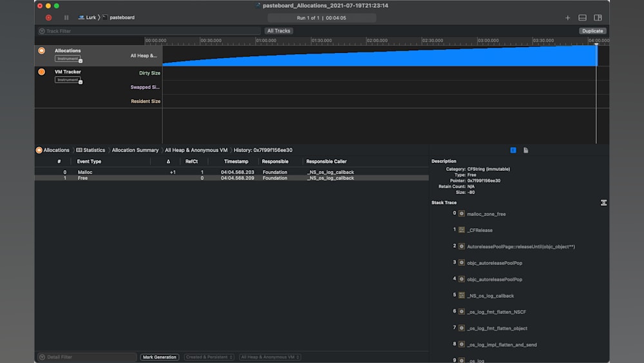
Task: Click the Pointer 0x7f99f156ee30 value
Action: [x=484, y=181]
